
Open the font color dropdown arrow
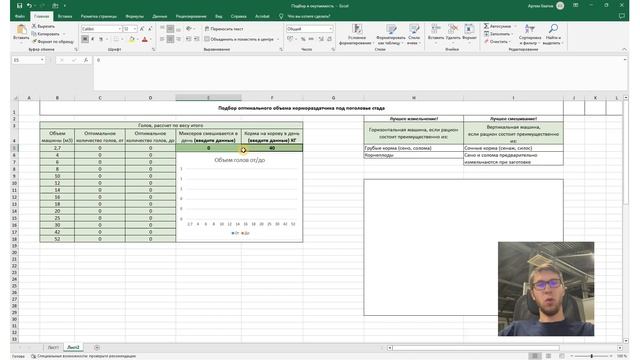pyautogui.click(x=151, y=40)
